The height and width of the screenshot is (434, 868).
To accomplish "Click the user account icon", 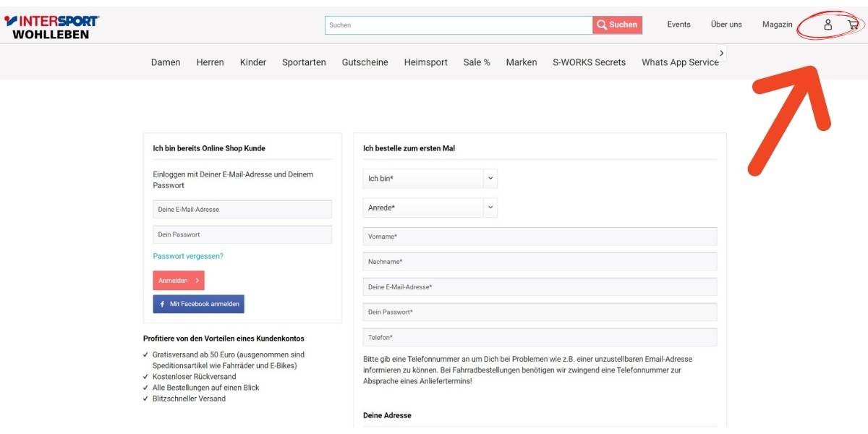I will pos(828,25).
